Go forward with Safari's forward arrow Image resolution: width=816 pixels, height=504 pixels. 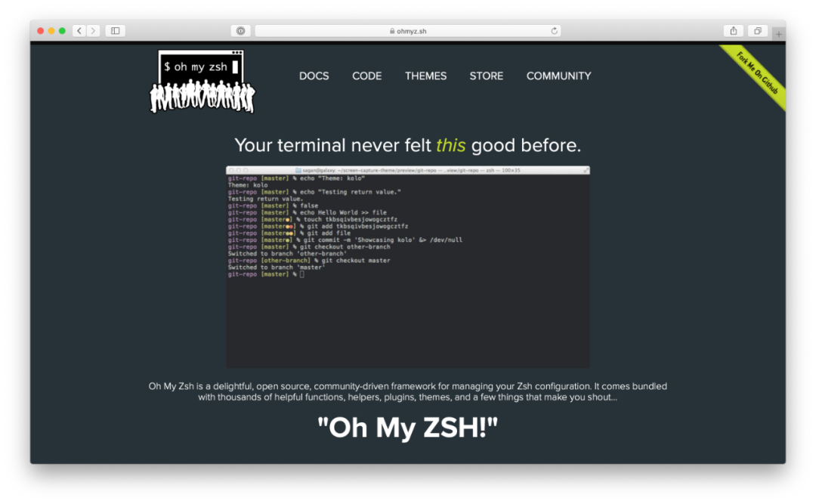pyautogui.click(x=93, y=31)
